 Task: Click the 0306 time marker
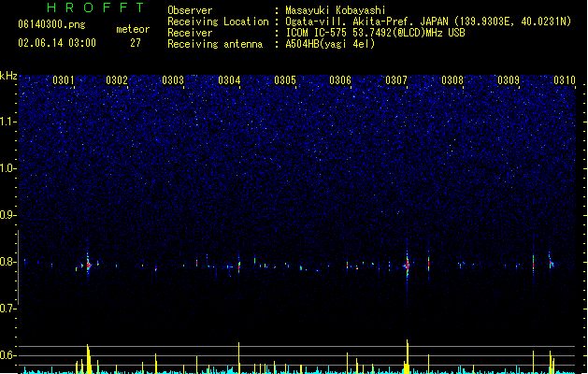pos(340,80)
